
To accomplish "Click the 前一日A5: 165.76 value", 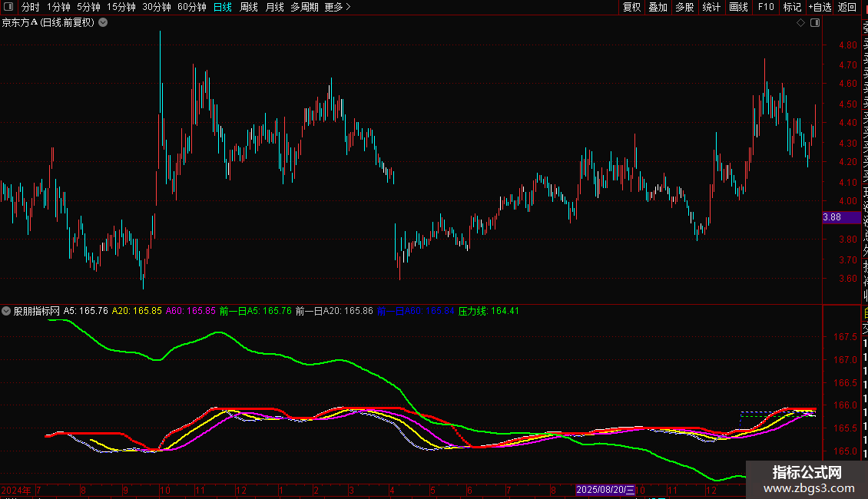I will (x=255, y=311).
